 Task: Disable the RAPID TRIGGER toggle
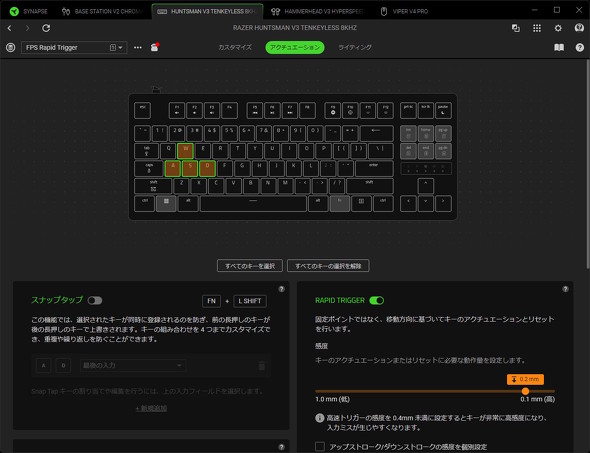(x=377, y=300)
